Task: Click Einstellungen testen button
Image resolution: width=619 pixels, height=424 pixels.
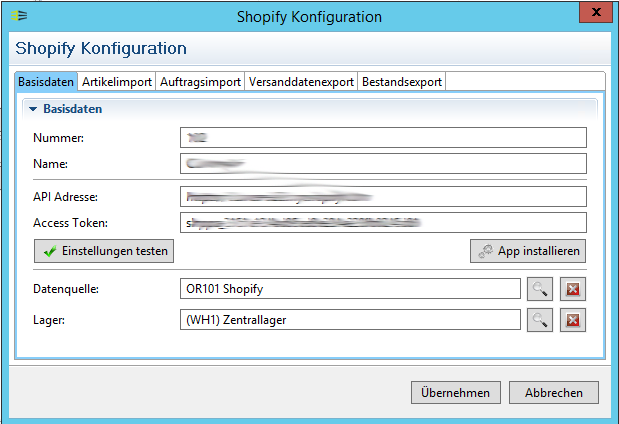Action: point(104,251)
